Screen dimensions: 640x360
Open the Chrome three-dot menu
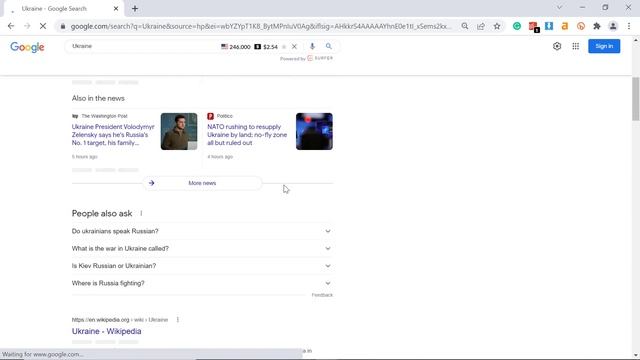point(629,26)
